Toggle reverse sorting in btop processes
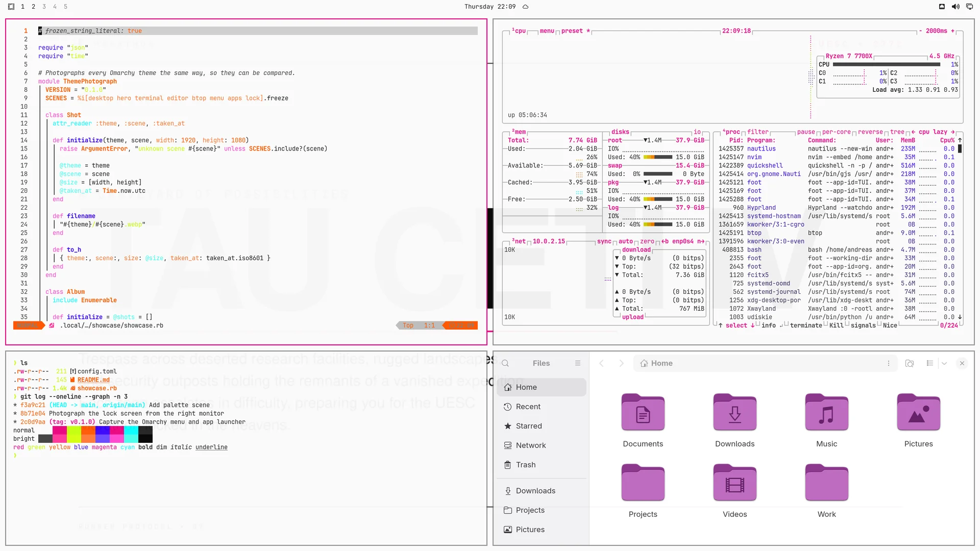Viewport: 980px width, 551px height. [x=870, y=132]
